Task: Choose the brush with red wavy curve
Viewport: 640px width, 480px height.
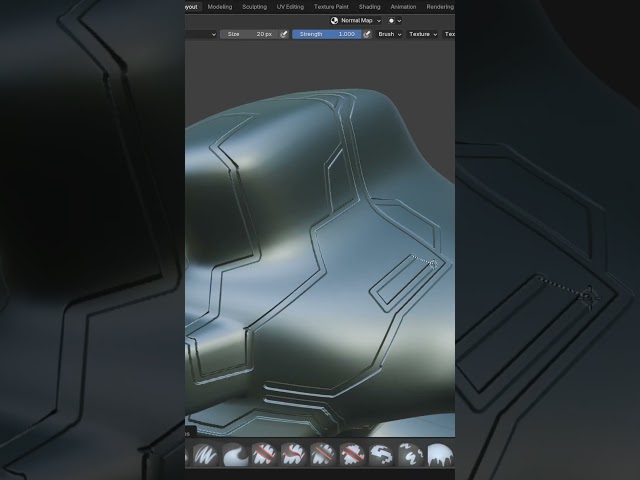Action: 294,455
